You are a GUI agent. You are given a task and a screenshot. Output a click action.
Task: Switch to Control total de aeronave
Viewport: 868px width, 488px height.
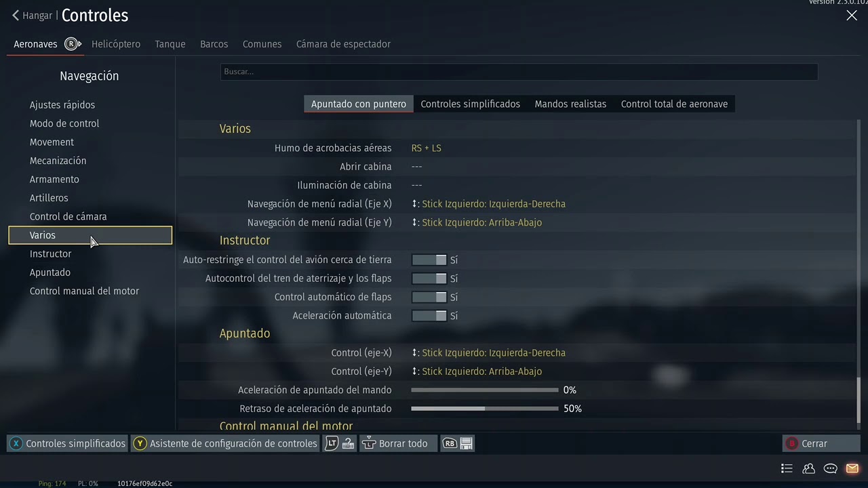pyautogui.click(x=674, y=104)
